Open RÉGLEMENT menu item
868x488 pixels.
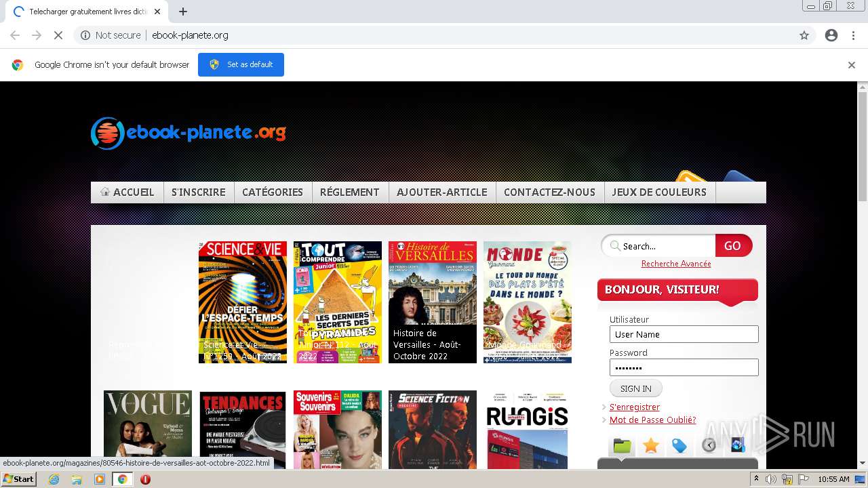click(350, 192)
